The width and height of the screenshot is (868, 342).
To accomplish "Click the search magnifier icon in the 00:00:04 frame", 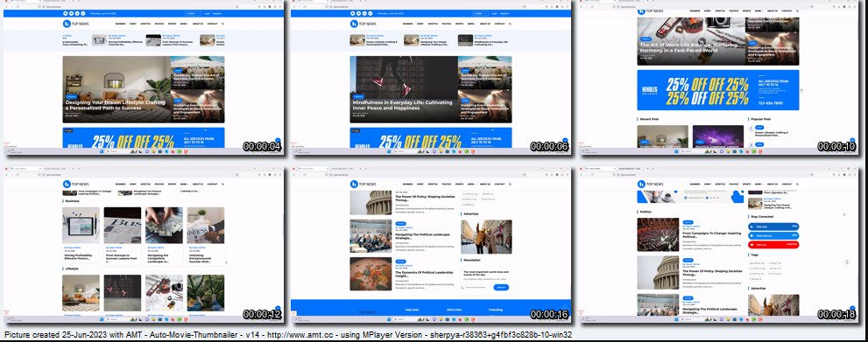I will (x=222, y=24).
